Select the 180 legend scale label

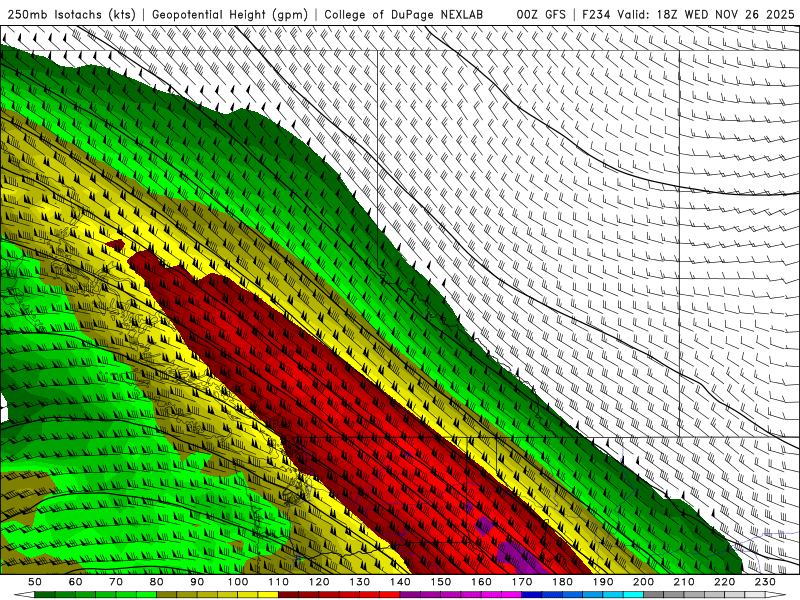tap(562, 582)
